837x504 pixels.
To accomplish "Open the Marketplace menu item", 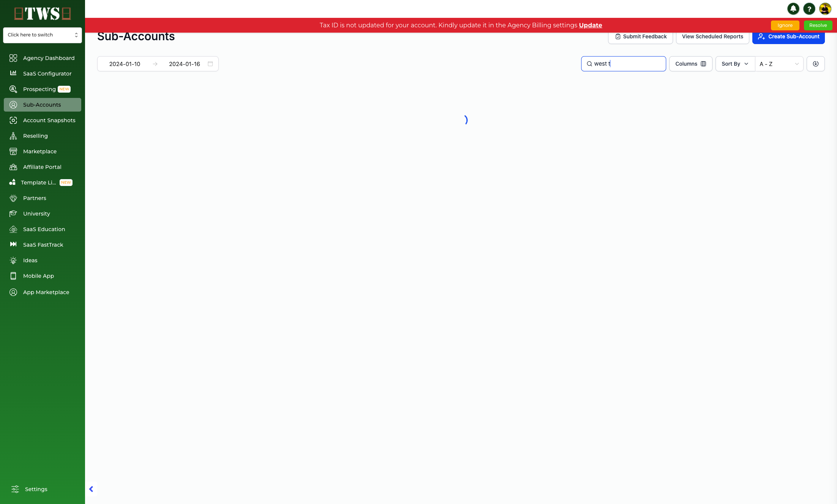I will coord(43,151).
